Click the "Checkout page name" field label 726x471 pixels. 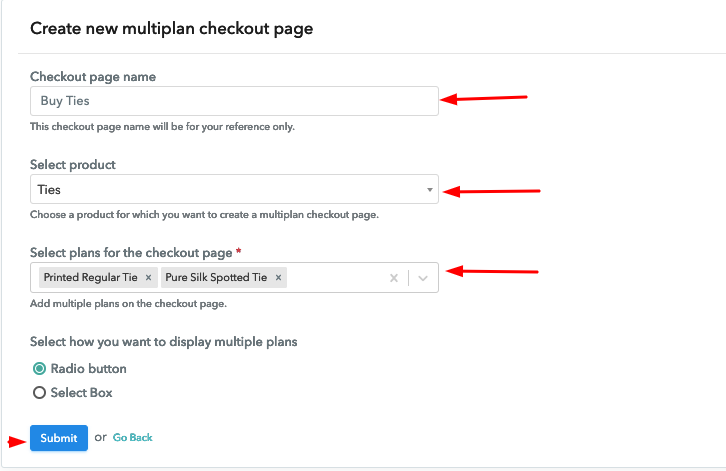(93, 77)
